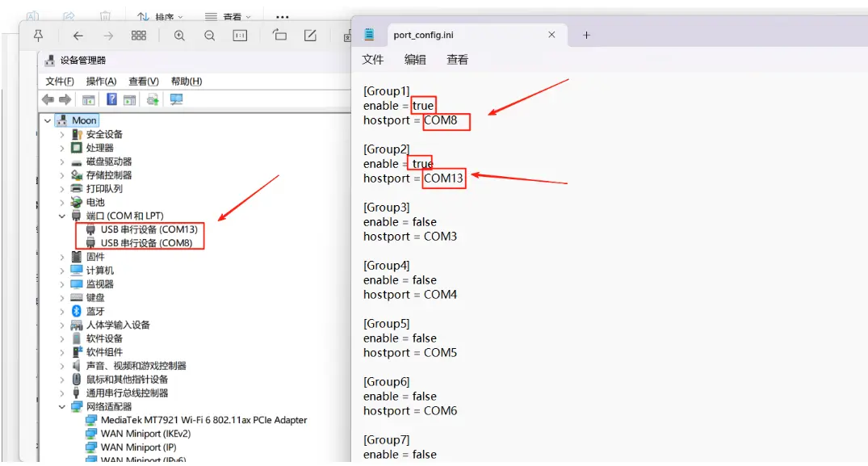Image resolution: width=868 pixels, height=466 pixels.
Task: Select USB 串行设备 (COM8)
Action: click(x=146, y=243)
